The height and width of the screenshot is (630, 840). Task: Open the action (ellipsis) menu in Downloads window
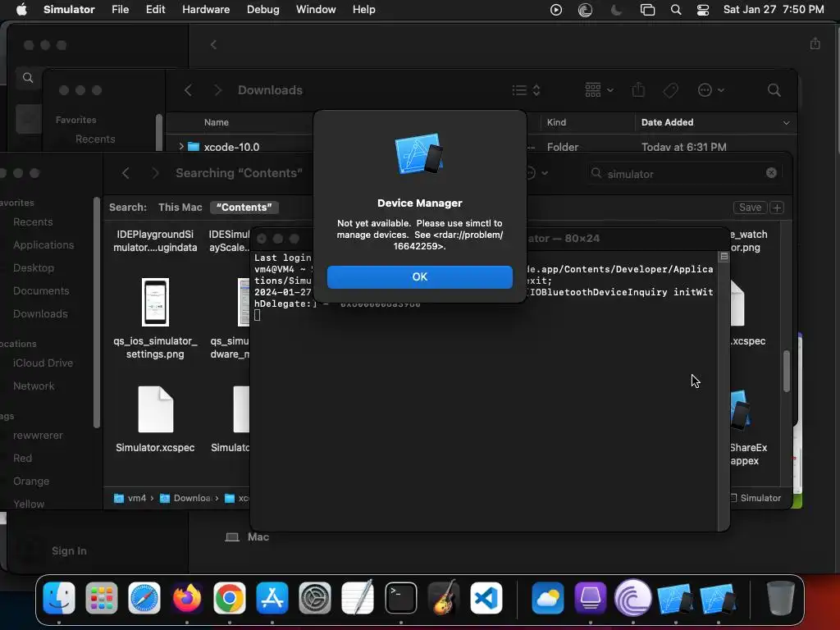click(x=711, y=90)
